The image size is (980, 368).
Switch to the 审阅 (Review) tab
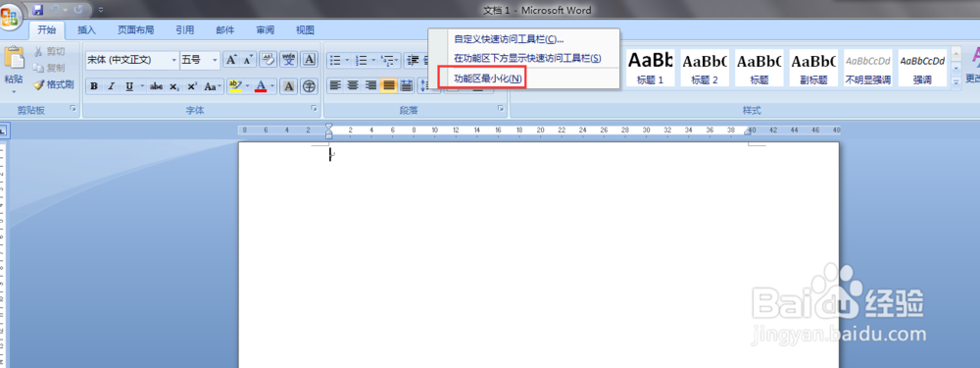[265, 30]
